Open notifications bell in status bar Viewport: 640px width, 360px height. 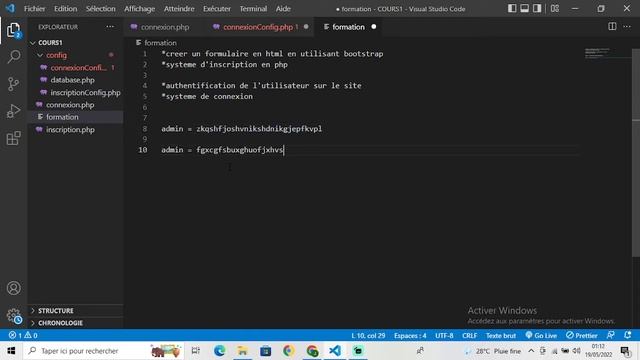(627, 335)
